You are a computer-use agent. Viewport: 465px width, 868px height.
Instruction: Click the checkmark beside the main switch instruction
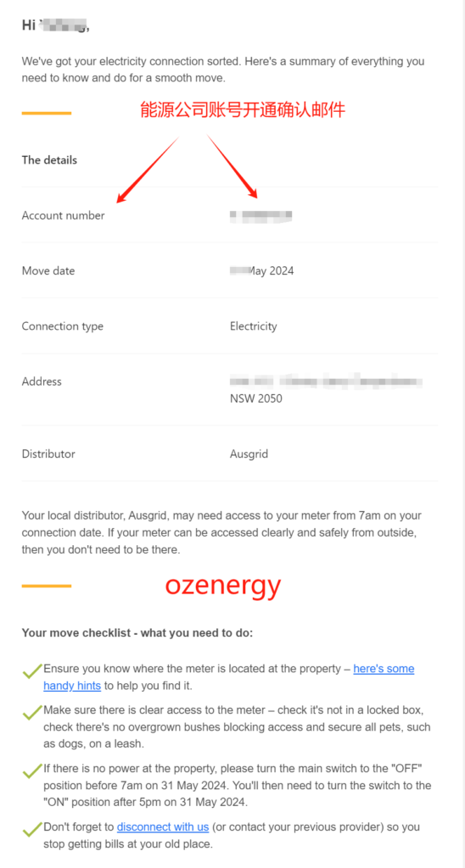32,771
